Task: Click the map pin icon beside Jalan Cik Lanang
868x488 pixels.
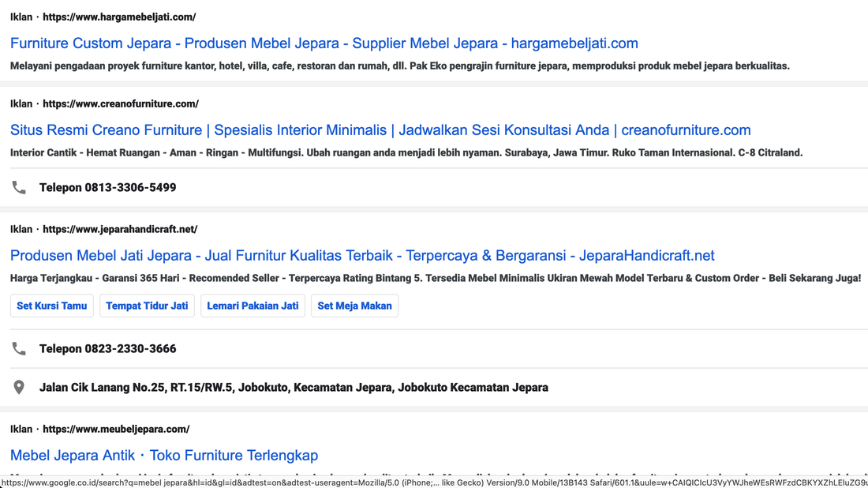Action: 19,388
